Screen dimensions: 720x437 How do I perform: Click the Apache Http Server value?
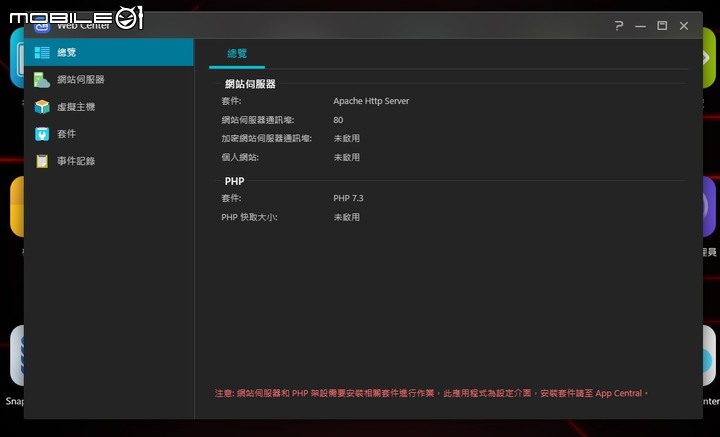371,101
